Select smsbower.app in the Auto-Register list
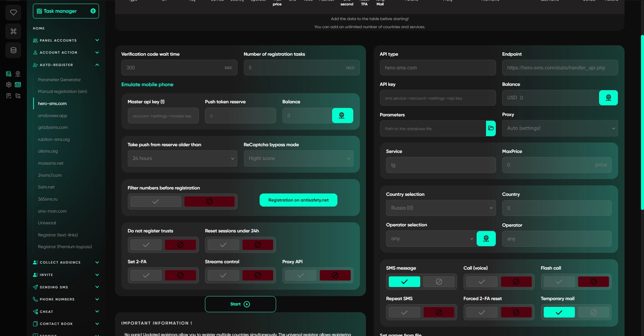The height and width of the screenshot is (336, 644). click(x=53, y=116)
